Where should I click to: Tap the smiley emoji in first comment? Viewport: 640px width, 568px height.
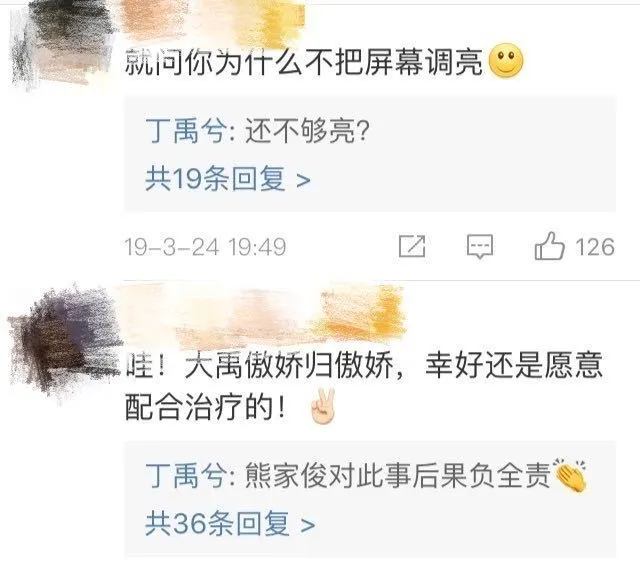click(506, 61)
